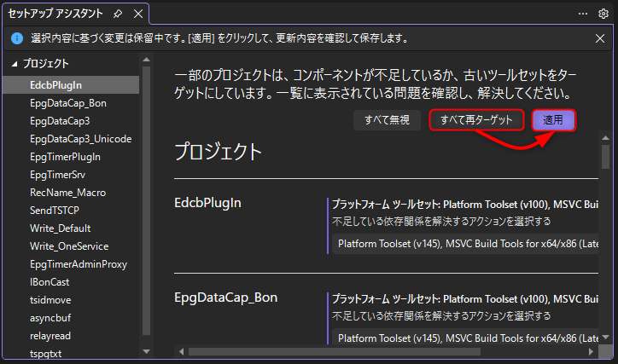Click the pin icon on the Setup Assistant tab
The height and width of the screenshot is (364, 618).
click(117, 14)
